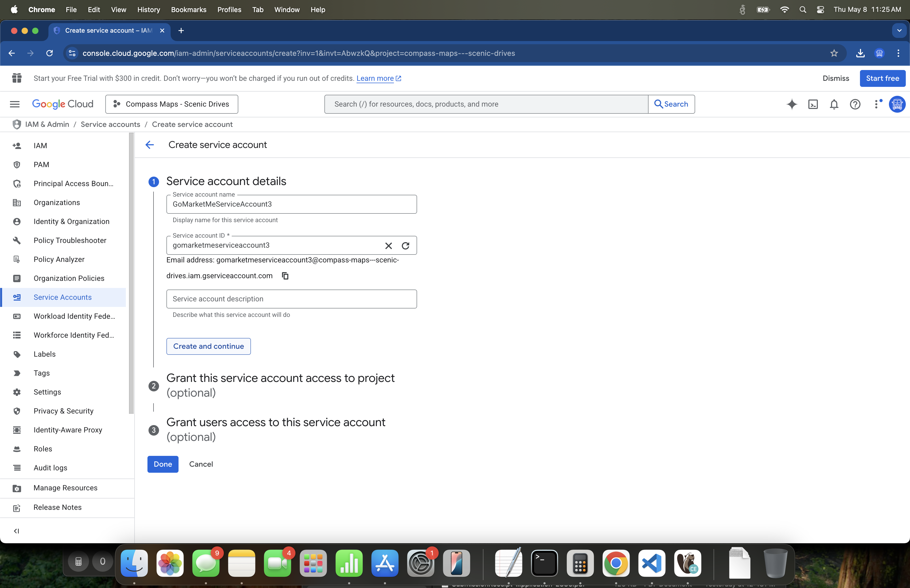Viewport: 910px width, 588px height.
Task: Open the Compass Maps - Scenic Drives project picker
Action: point(172,104)
